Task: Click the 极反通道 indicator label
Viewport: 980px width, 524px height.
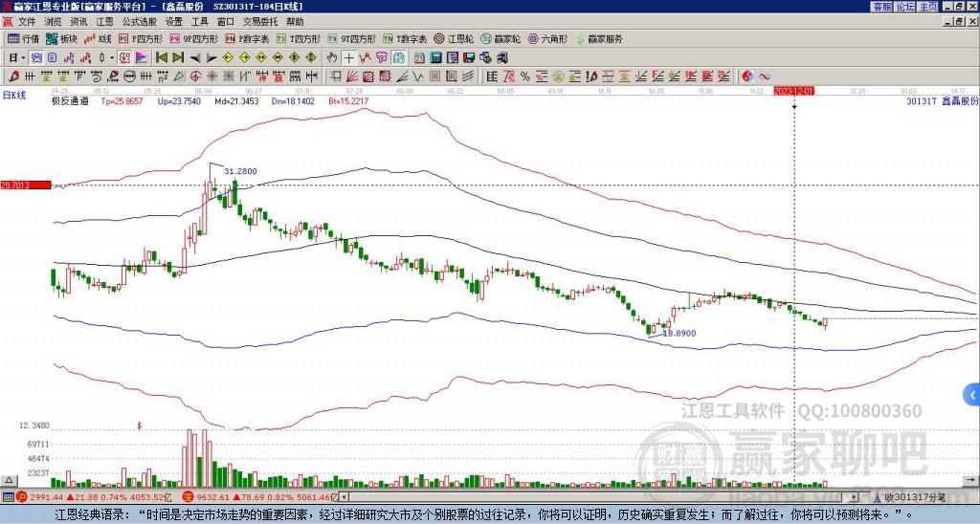Action: (70, 101)
